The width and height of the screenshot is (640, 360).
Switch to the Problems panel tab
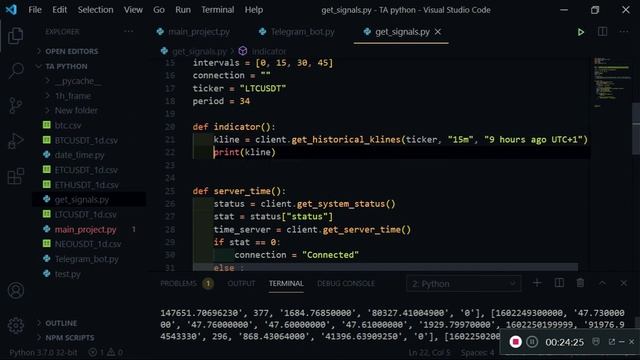coord(187,283)
